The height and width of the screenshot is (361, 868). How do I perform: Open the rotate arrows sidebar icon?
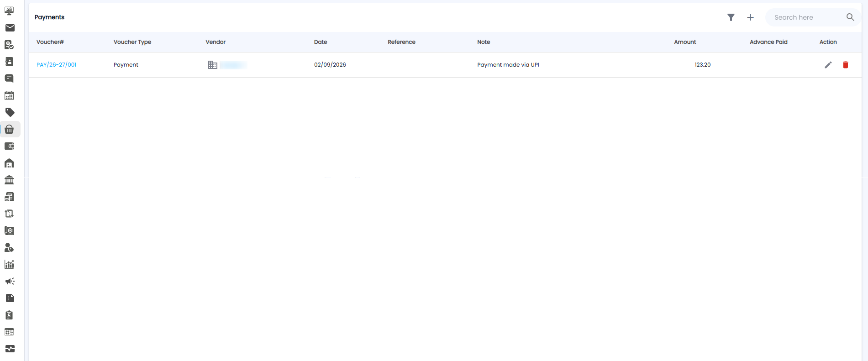[9, 214]
